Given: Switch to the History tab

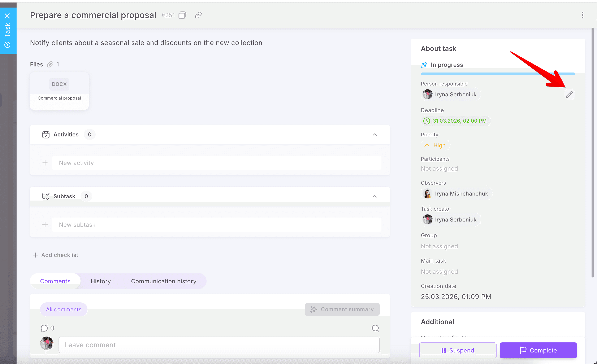Looking at the screenshot, I should [x=101, y=281].
